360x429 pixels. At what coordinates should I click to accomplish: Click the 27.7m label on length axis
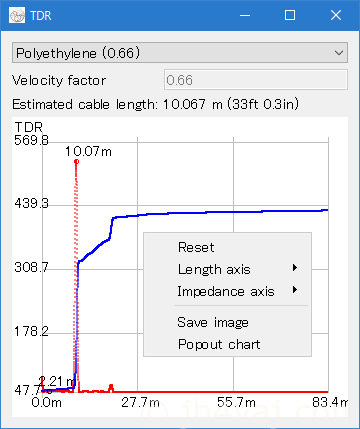(140, 402)
